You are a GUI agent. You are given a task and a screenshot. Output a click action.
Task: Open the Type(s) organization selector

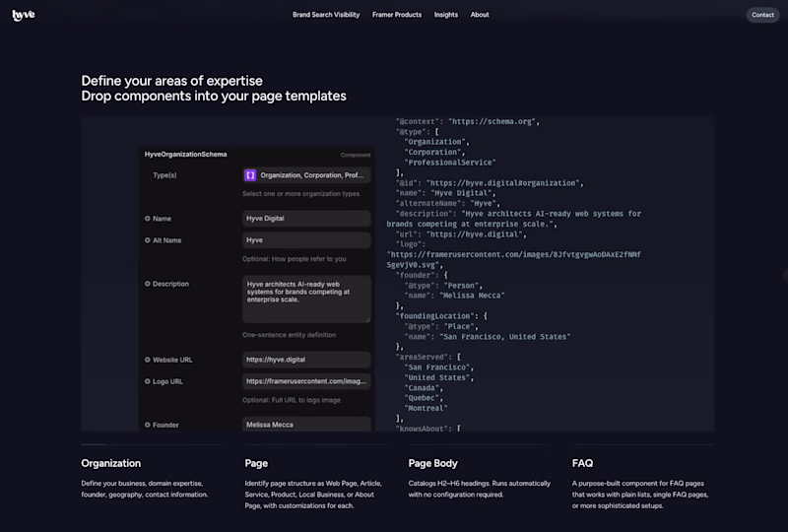(x=306, y=175)
